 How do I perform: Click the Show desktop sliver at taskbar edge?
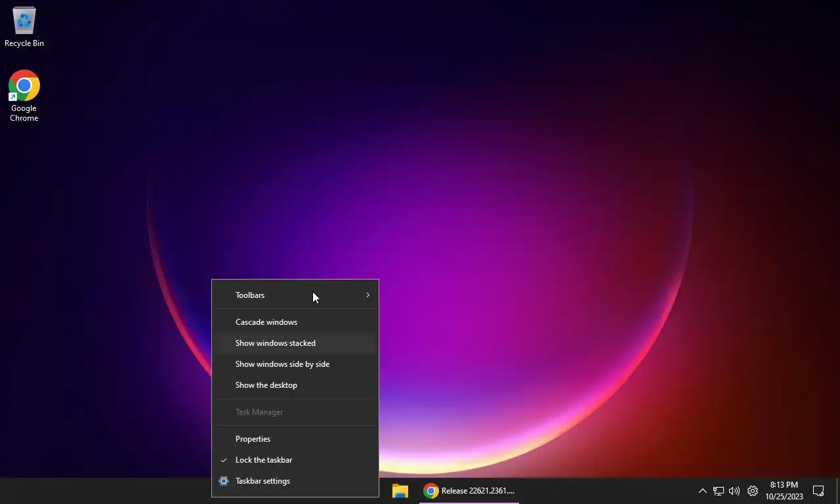pos(838,491)
